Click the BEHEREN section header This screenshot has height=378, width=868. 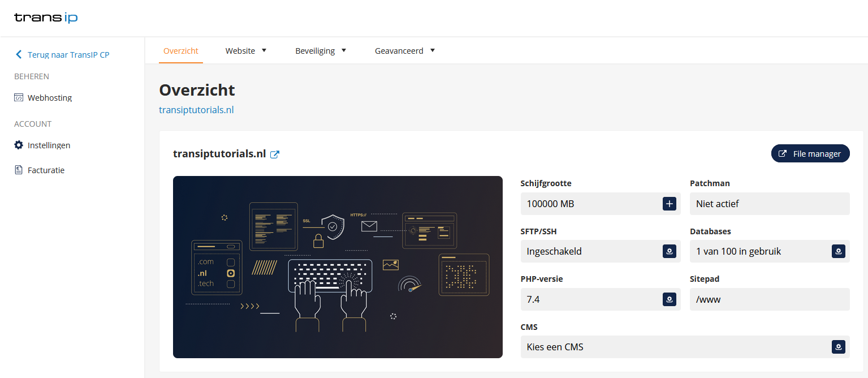32,76
